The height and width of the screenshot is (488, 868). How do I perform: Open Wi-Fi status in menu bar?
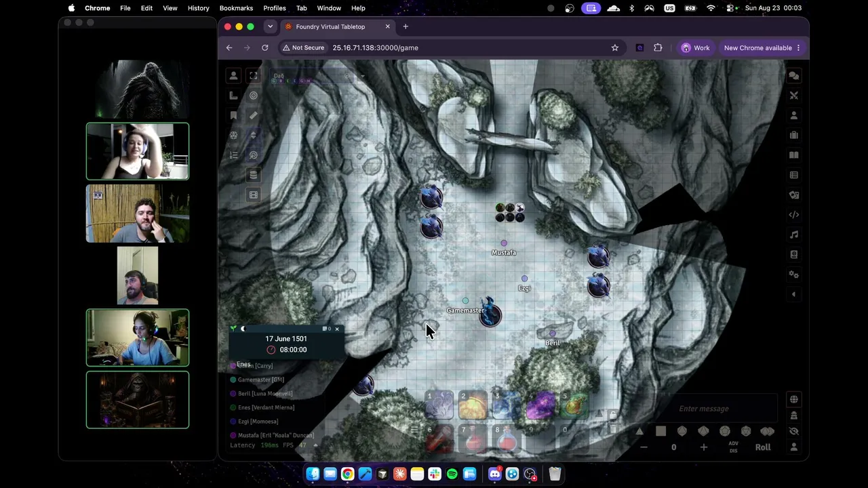711,8
